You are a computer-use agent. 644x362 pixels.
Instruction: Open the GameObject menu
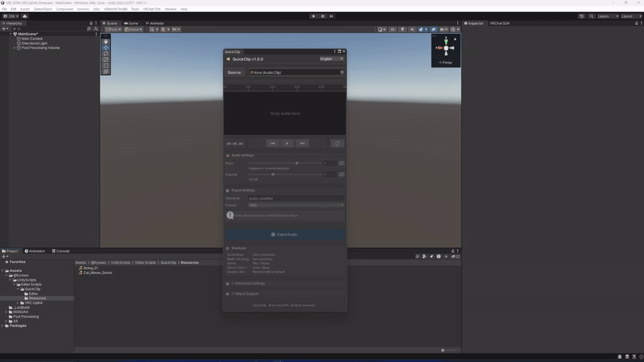click(x=43, y=9)
